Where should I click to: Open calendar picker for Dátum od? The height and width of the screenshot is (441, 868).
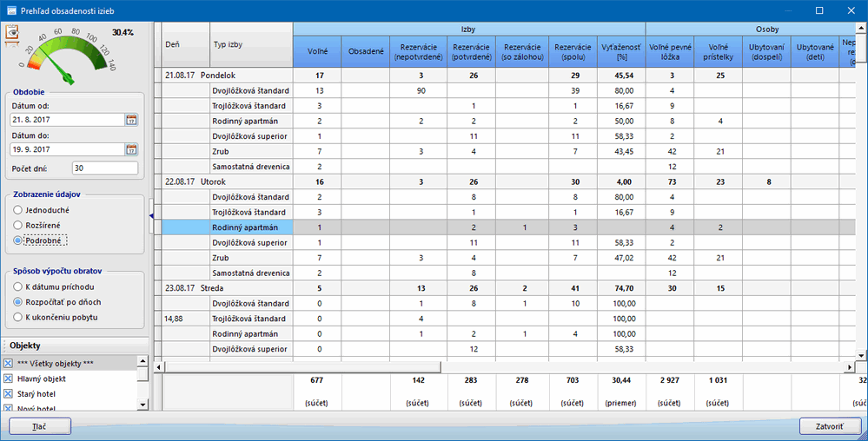click(131, 120)
